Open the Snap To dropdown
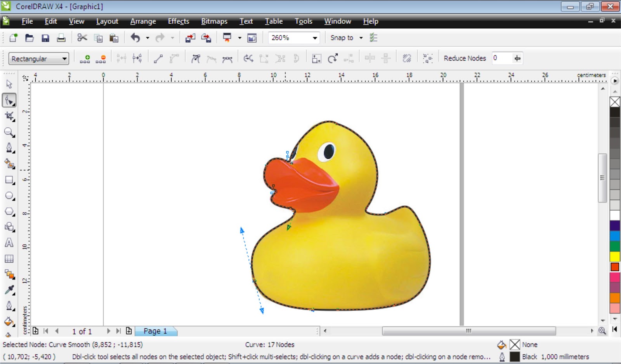The width and height of the screenshot is (621, 364). pos(361,38)
